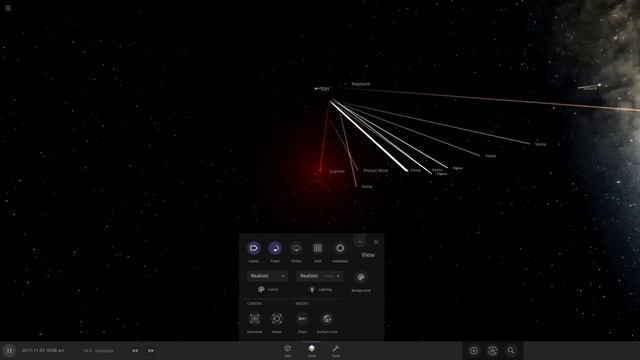This screenshot has height=360, width=640.
Task: Select the Sun label
Action: (325, 89)
